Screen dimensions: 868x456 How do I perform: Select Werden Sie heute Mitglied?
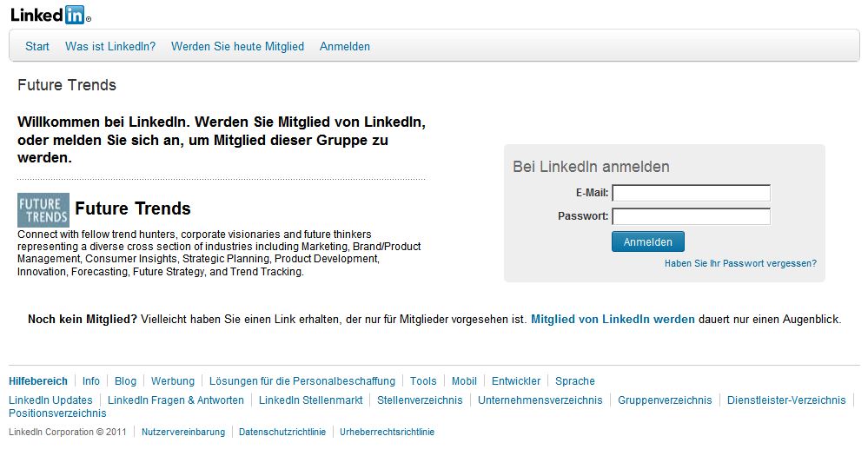pos(237,47)
